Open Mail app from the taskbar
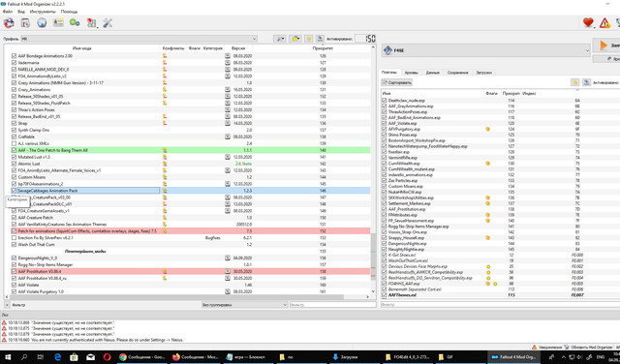This screenshot has height=364, width=620. click(90, 357)
